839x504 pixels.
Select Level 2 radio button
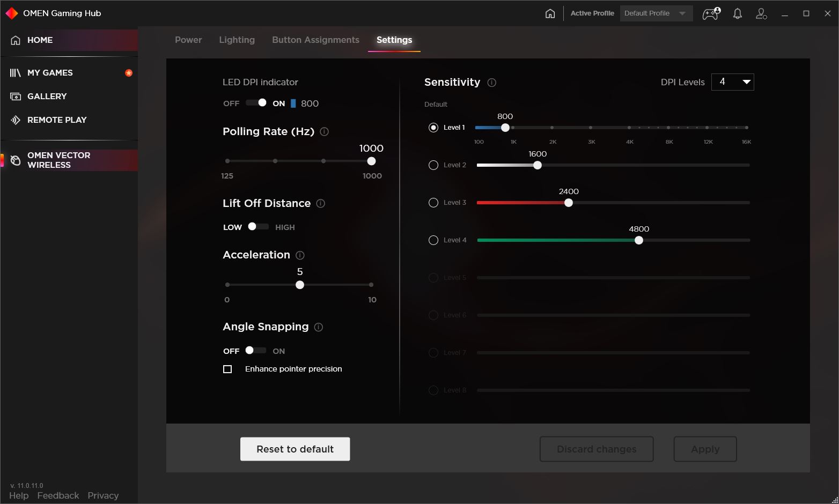[x=433, y=165]
